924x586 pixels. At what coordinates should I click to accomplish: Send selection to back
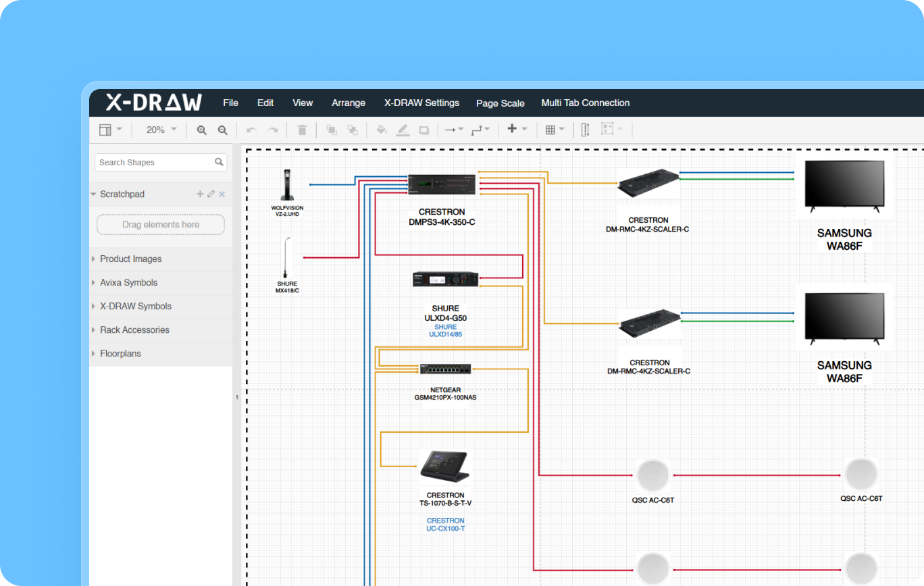353,130
